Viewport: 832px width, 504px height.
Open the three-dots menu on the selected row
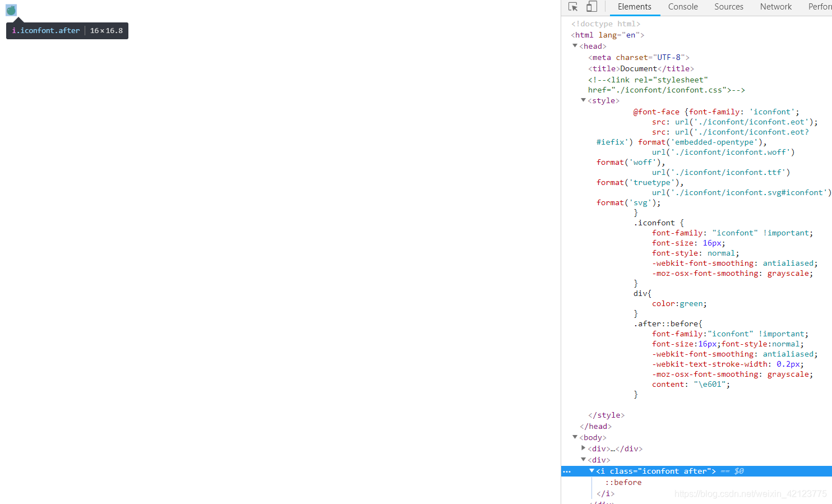click(567, 471)
